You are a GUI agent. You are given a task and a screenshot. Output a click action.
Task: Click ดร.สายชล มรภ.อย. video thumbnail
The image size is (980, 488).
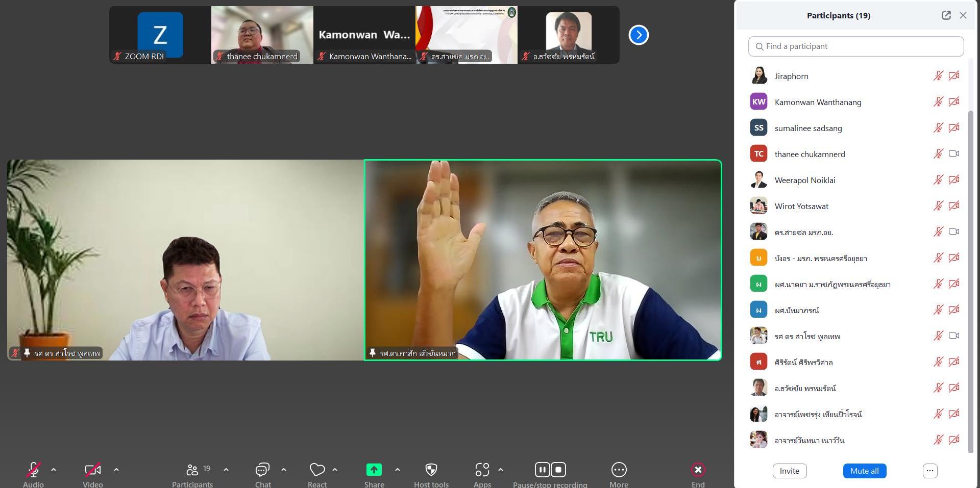point(467,35)
